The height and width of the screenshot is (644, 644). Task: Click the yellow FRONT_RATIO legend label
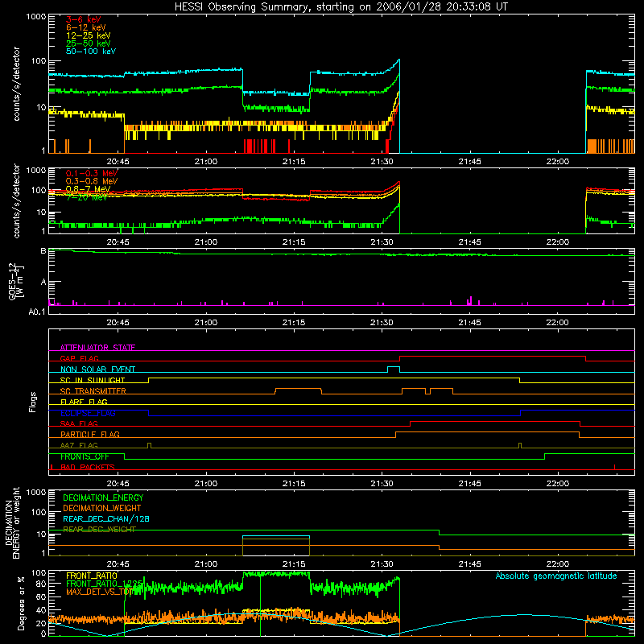[92, 576]
